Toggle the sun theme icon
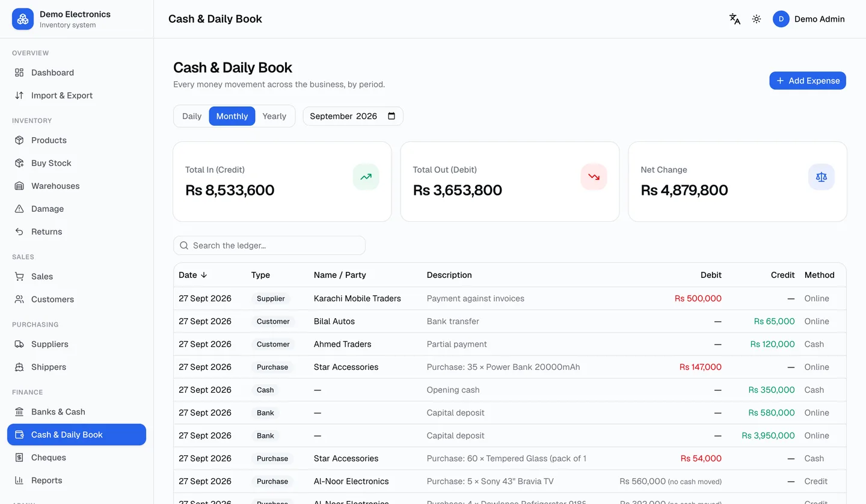The height and width of the screenshot is (504, 866). point(757,19)
